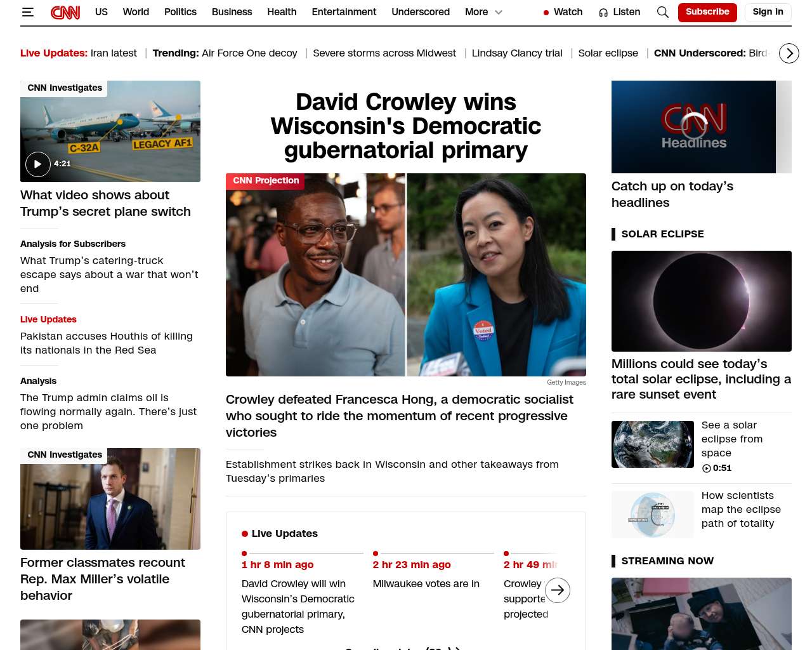This screenshot has width=812, height=650.
Task: Open SOLAR ECLIPSE section heading
Action: [x=662, y=234]
